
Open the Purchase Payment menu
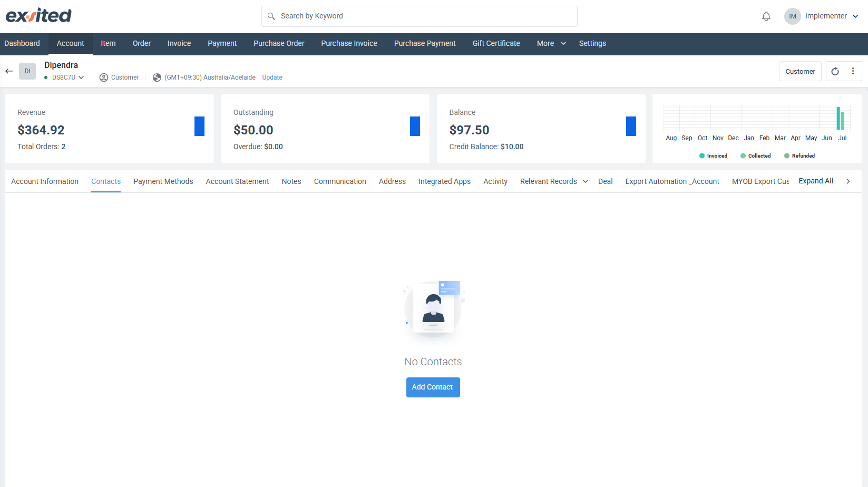tap(425, 44)
